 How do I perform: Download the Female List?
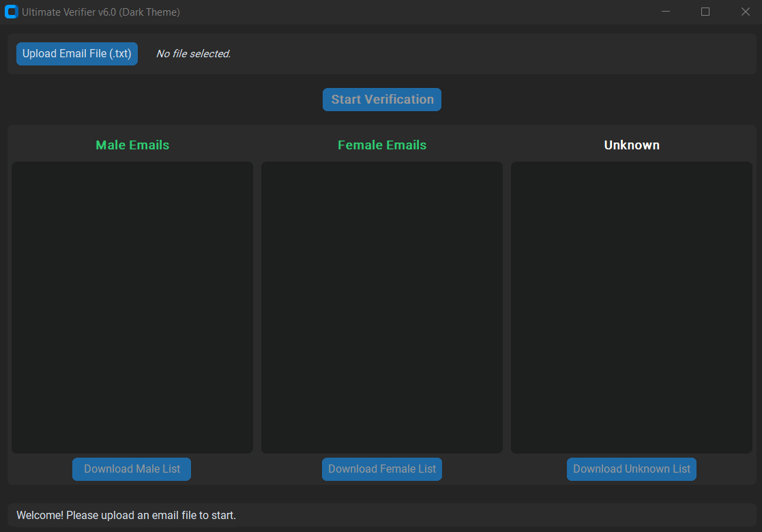pyautogui.click(x=382, y=469)
